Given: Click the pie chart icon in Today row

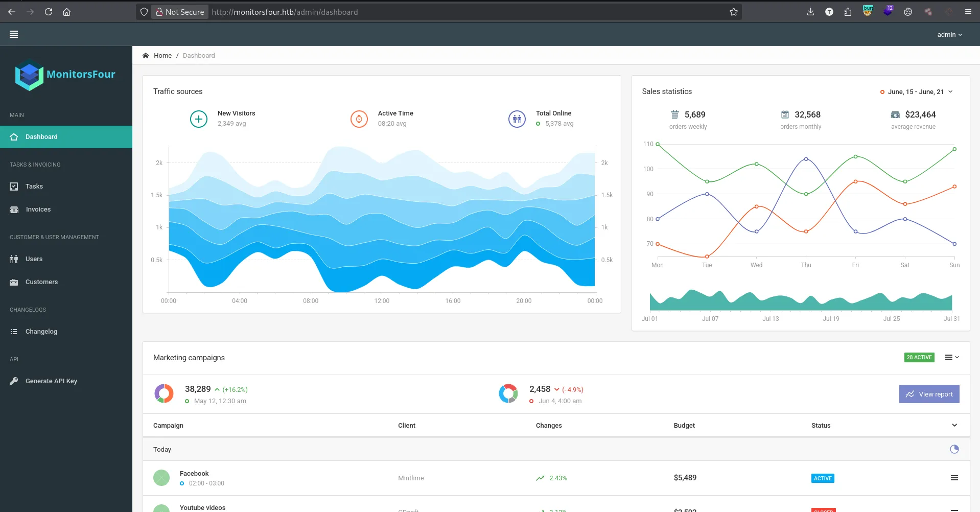Looking at the screenshot, I should (954, 449).
